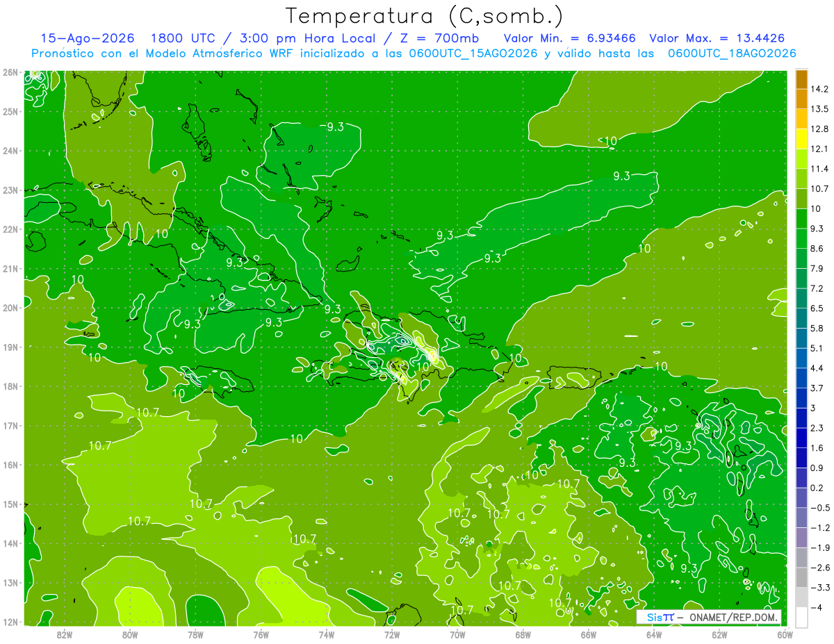Select initialization time "0600UTC_15AGO2026"

(472, 53)
